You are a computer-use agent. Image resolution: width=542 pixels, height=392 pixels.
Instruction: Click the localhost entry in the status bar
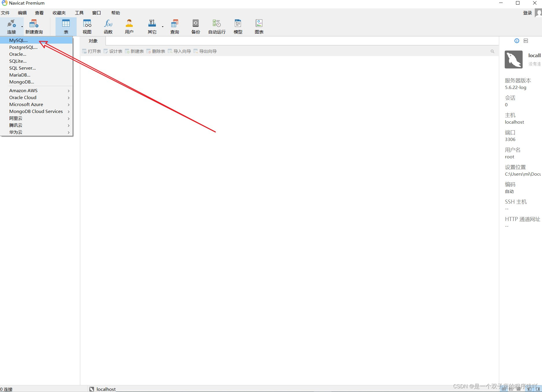pyautogui.click(x=103, y=389)
